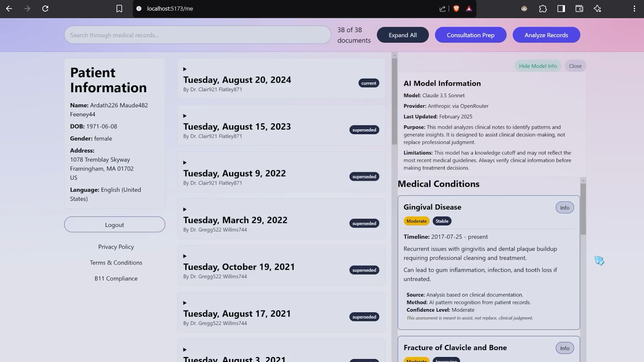Click the back navigation arrow
This screenshot has width=644, height=362.
tap(9, 9)
